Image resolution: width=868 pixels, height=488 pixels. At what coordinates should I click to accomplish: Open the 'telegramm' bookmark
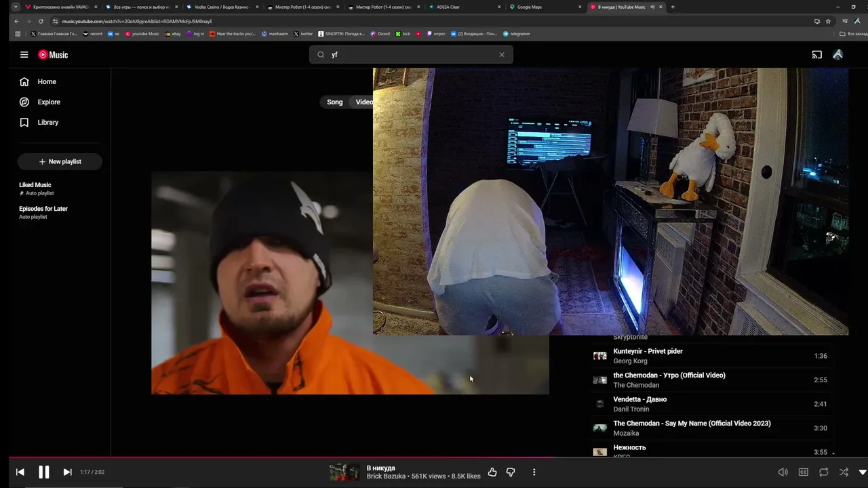click(517, 34)
